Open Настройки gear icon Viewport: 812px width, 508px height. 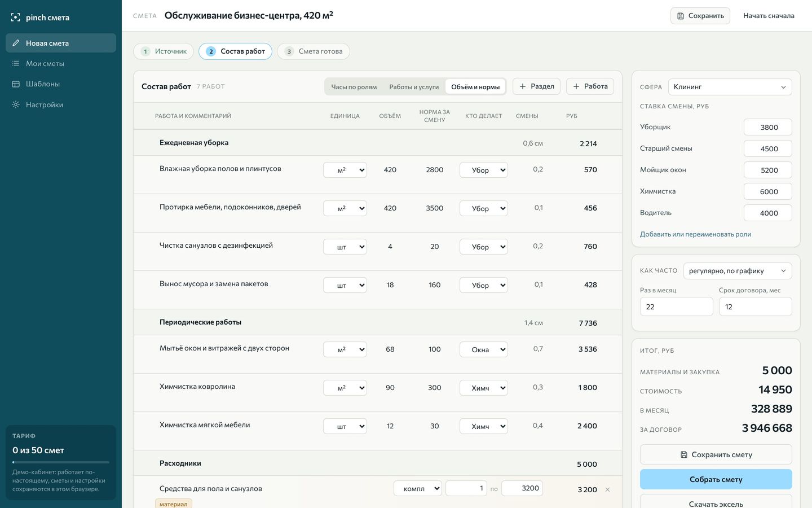16,104
